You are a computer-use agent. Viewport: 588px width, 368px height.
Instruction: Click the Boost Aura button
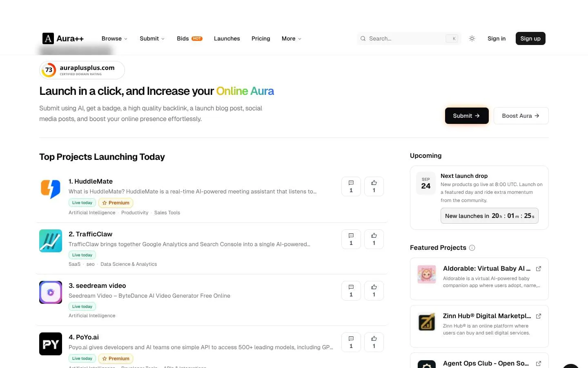(x=521, y=116)
